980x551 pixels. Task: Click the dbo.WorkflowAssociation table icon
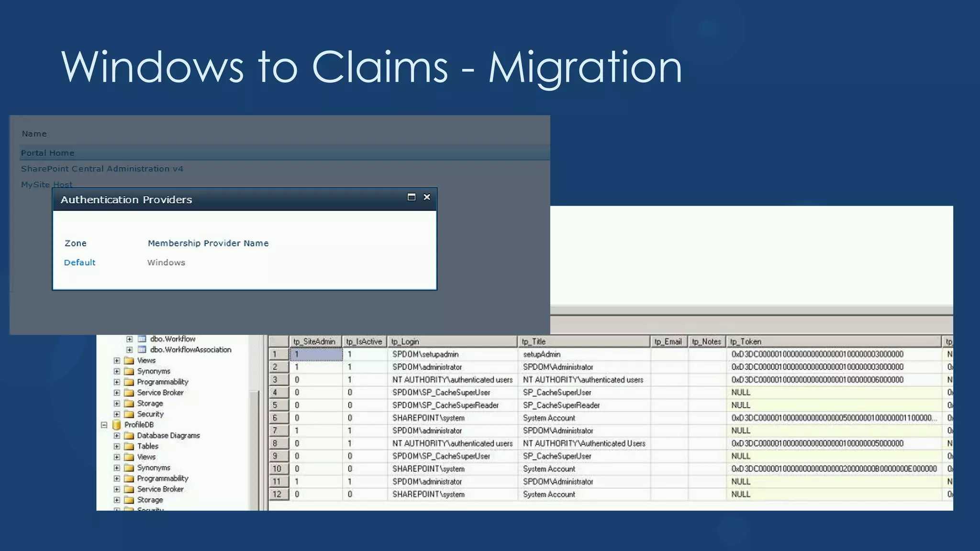tap(142, 350)
